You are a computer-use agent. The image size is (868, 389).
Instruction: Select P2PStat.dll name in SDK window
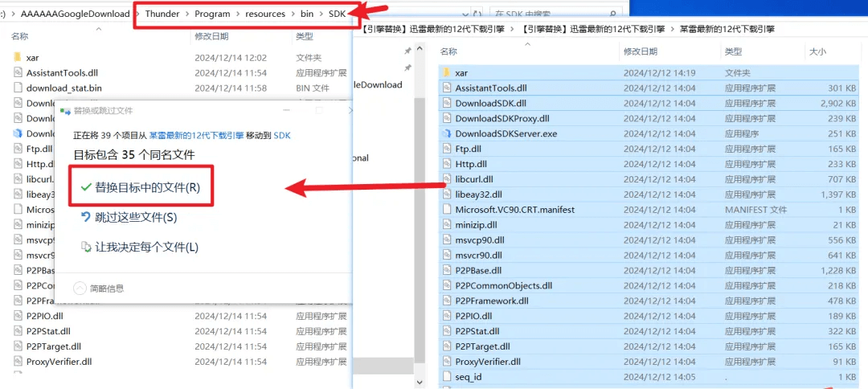pyautogui.click(x=48, y=331)
